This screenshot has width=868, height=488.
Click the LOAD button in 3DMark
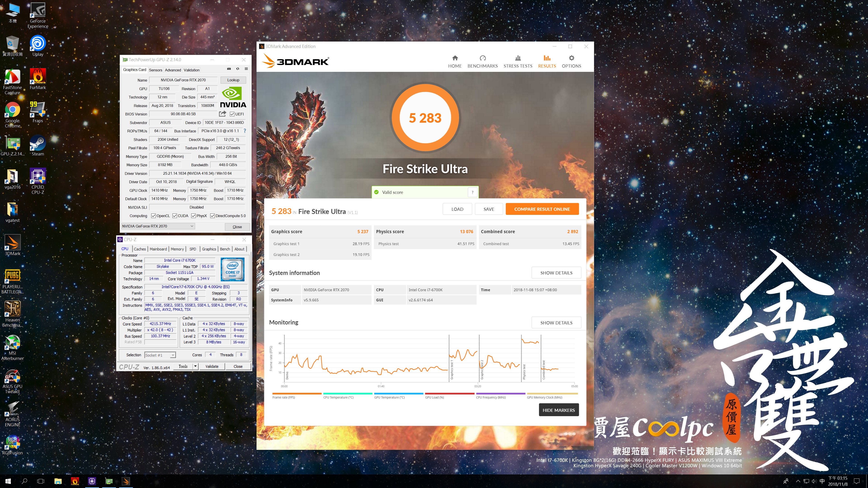point(457,209)
